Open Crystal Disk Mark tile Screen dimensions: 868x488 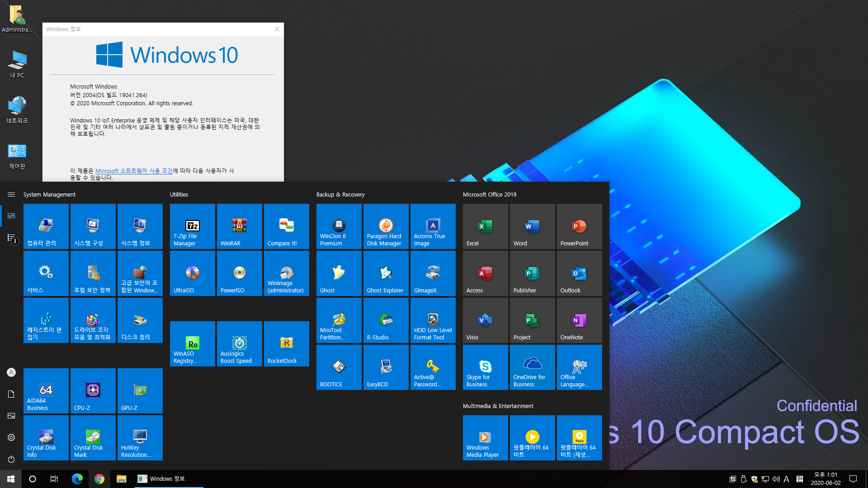93,438
